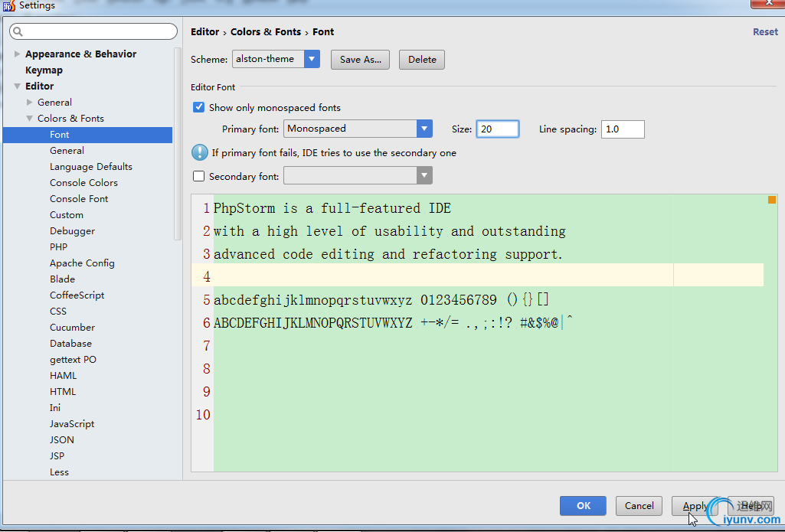Click the Save As... button
This screenshot has height=532, width=785.
pyautogui.click(x=361, y=60)
